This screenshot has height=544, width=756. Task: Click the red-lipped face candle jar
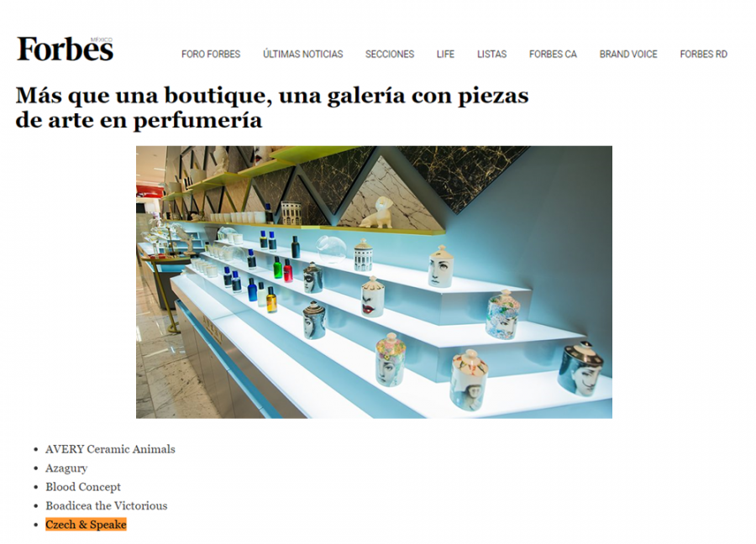[372, 297]
